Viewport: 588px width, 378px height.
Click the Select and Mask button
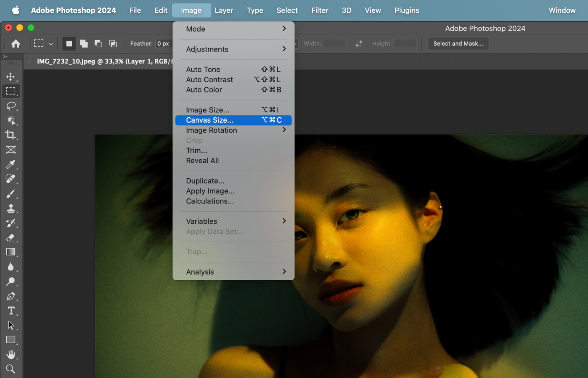(458, 43)
